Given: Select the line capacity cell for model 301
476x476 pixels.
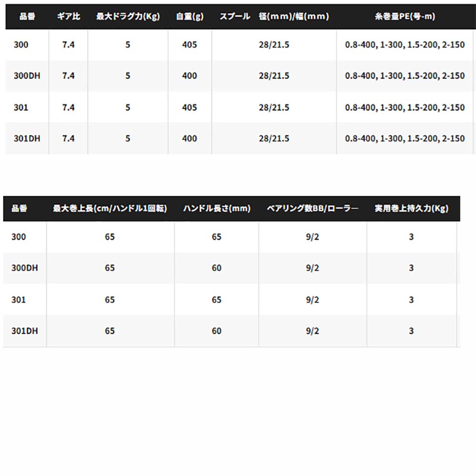Looking at the screenshot, I should point(405,108).
